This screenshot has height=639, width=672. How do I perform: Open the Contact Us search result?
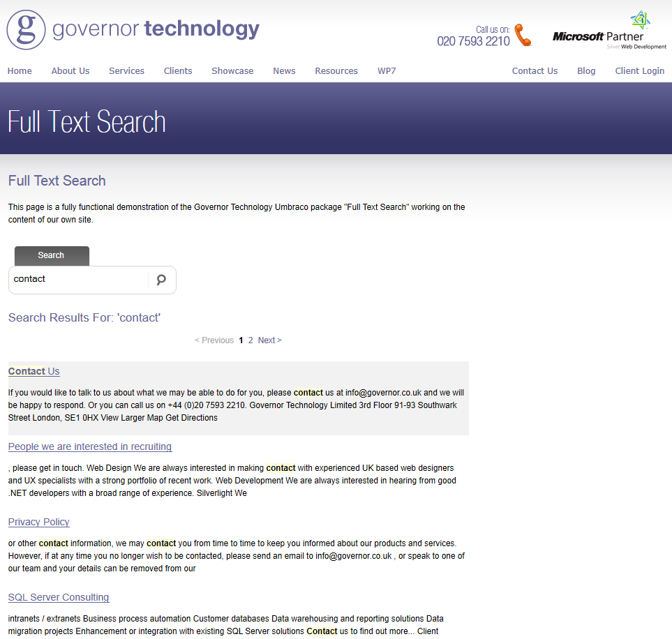[x=34, y=371]
